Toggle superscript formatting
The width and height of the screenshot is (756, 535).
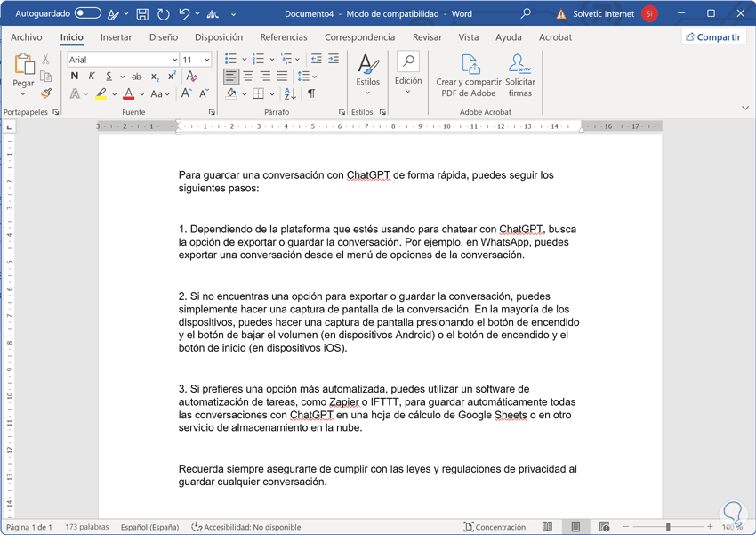[x=172, y=77]
